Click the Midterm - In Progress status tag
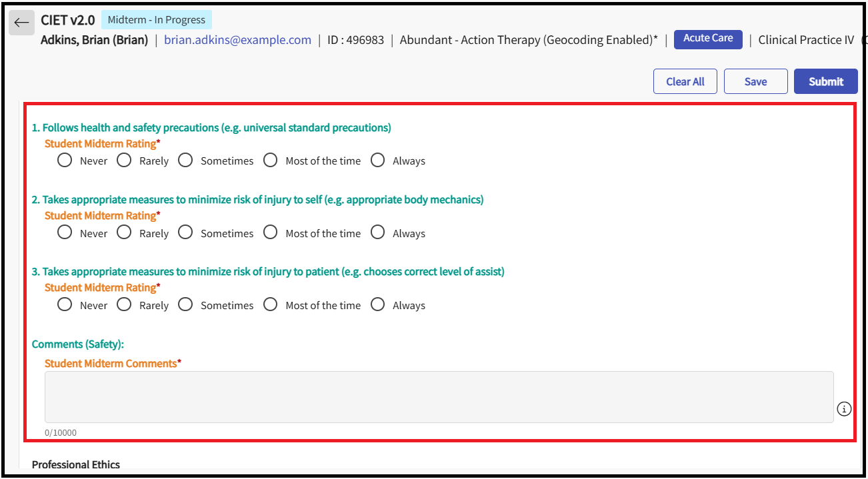The width and height of the screenshot is (868, 479). coord(156,20)
